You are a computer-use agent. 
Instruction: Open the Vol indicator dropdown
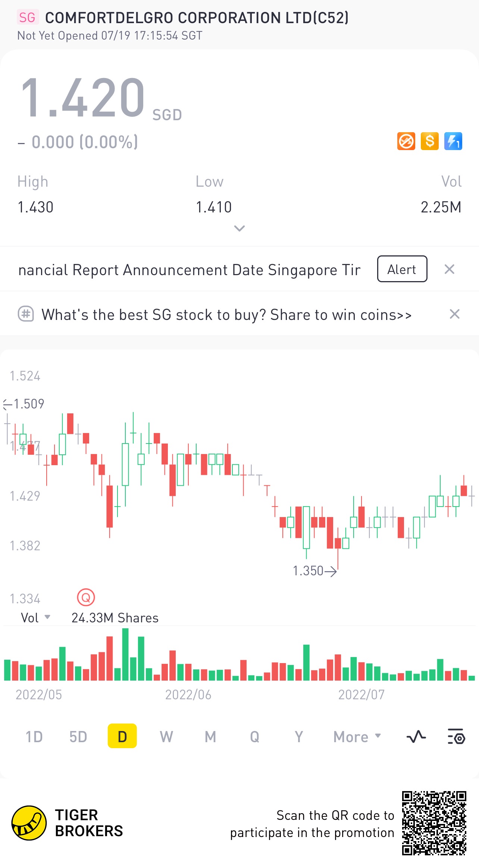pos(35,618)
